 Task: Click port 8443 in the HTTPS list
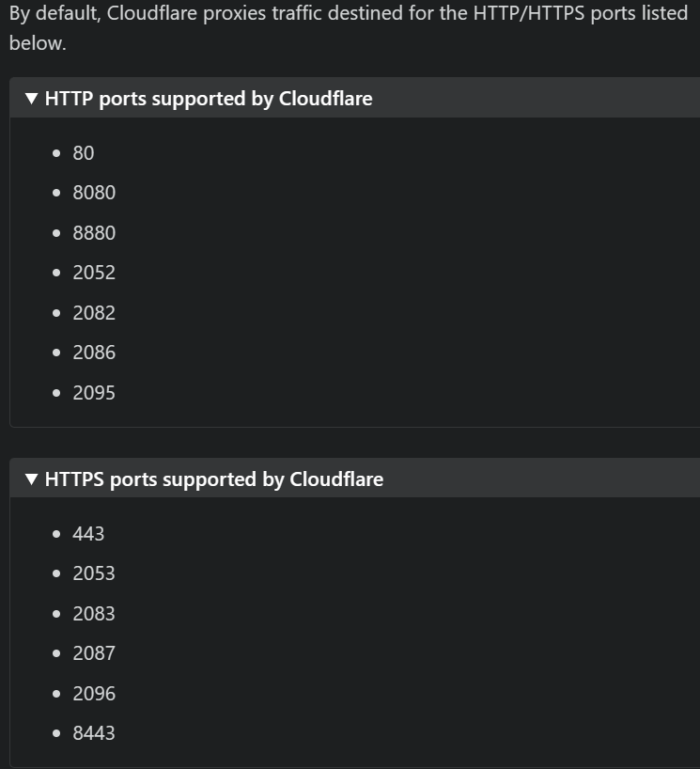(94, 733)
